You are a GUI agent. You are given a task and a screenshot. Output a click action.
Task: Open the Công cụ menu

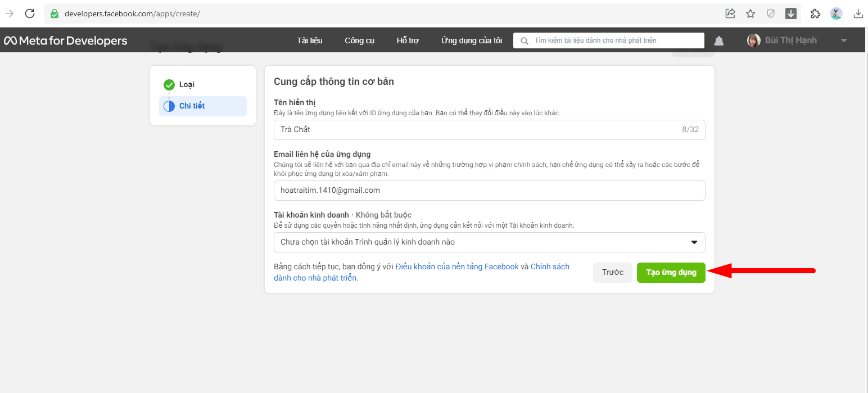pyautogui.click(x=359, y=40)
